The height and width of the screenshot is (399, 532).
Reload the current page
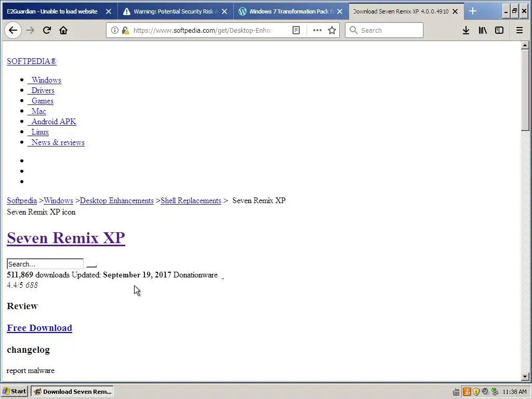click(47, 30)
